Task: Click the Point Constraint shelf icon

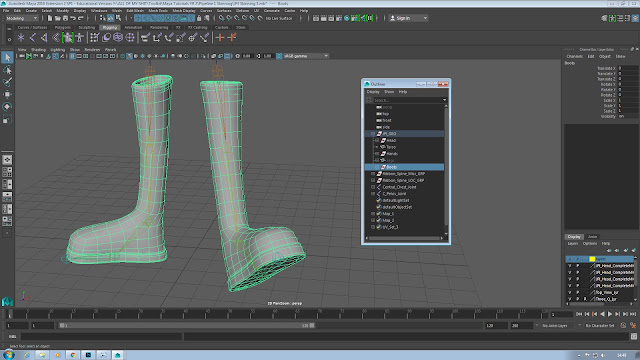Action: coord(157,38)
